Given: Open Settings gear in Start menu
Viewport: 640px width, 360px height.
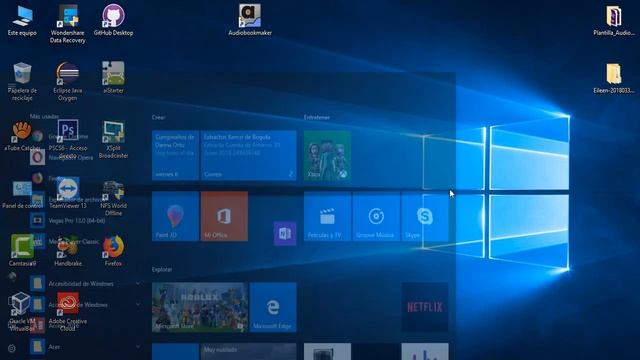Looking at the screenshot, I should [x=11, y=348].
